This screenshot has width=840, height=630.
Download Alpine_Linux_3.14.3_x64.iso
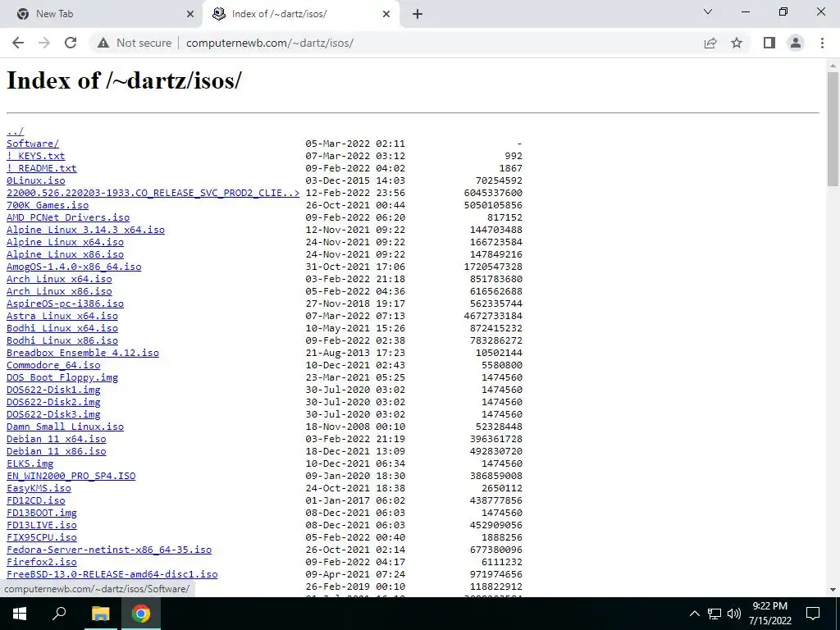pos(85,230)
